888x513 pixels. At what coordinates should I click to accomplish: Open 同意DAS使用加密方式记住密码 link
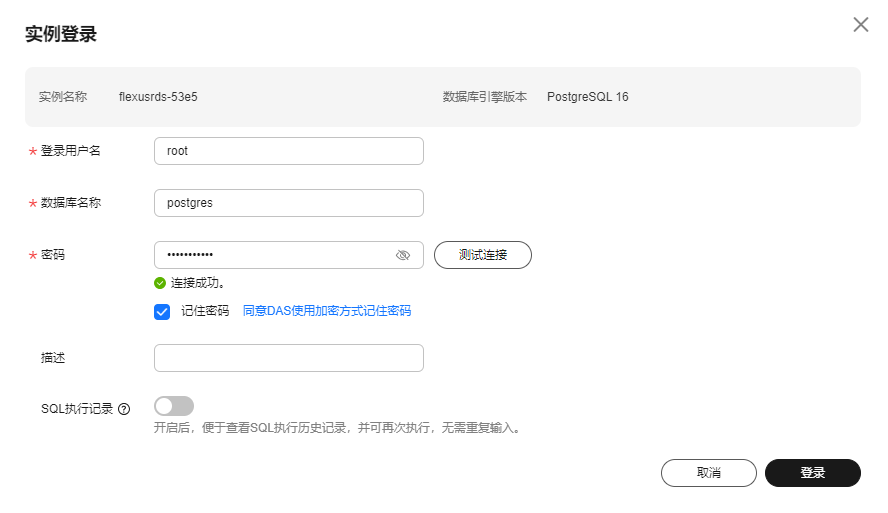point(327,311)
